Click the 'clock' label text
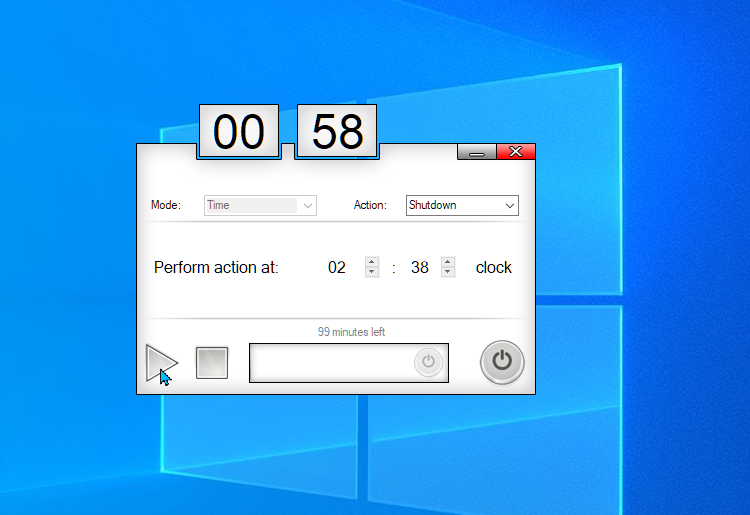Image resolution: width=750 pixels, height=515 pixels. 494,267
